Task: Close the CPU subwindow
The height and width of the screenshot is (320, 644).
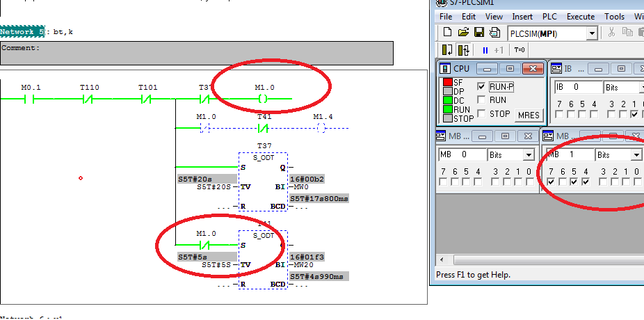Action: coord(533,69)
